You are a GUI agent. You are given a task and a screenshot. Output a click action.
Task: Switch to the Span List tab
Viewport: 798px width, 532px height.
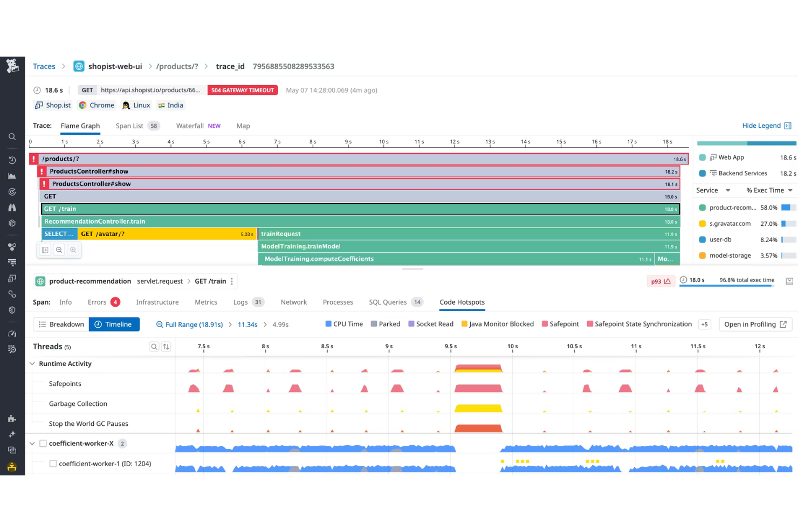point(129,126)
